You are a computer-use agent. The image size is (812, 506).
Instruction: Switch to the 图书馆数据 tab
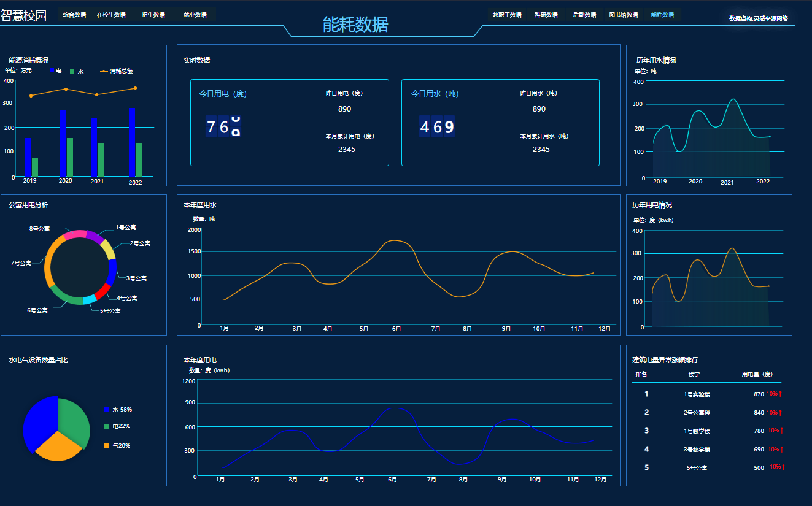pos(623,15)
